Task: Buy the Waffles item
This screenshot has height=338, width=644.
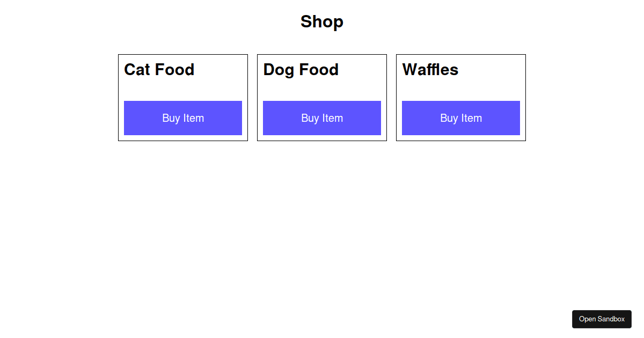Action: [x=461, y=118]
